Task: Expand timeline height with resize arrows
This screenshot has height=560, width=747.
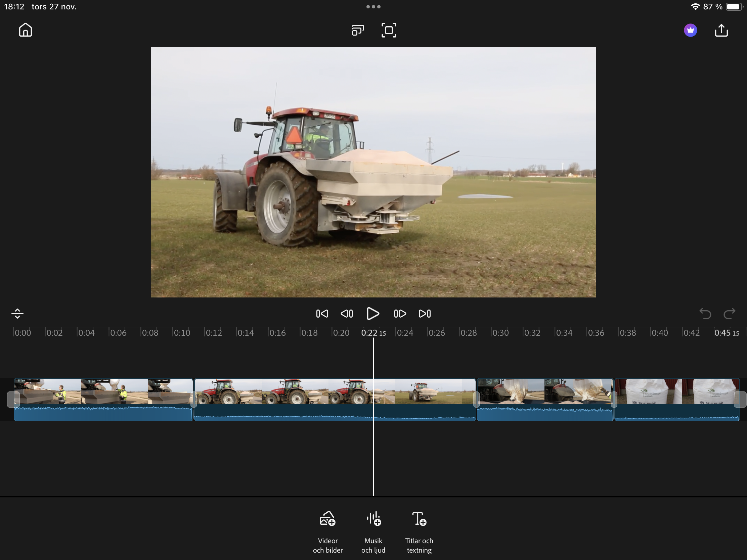Action: [x=17, y=314]
